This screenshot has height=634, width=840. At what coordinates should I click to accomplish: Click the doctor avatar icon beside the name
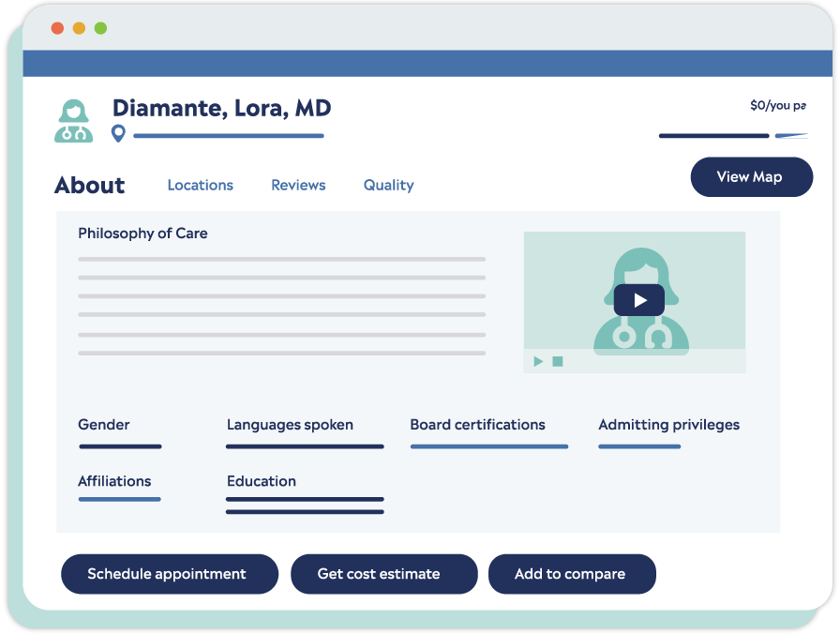74,119
